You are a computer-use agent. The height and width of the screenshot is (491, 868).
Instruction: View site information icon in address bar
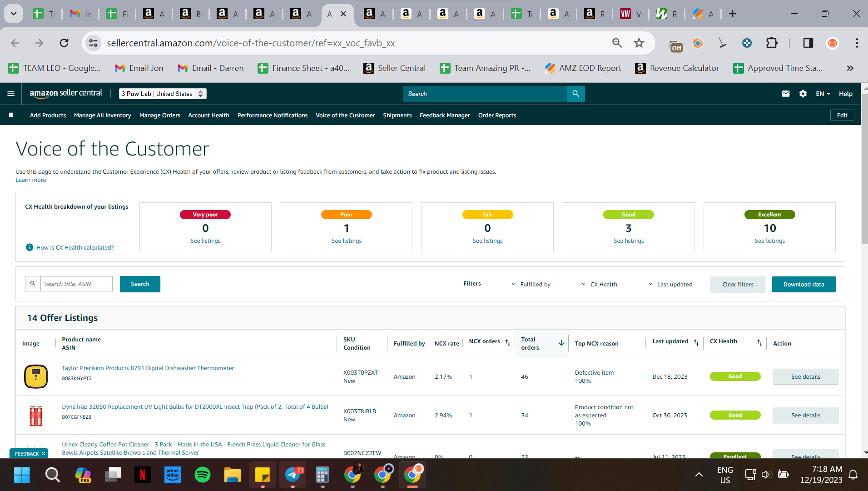click(93, 43)
